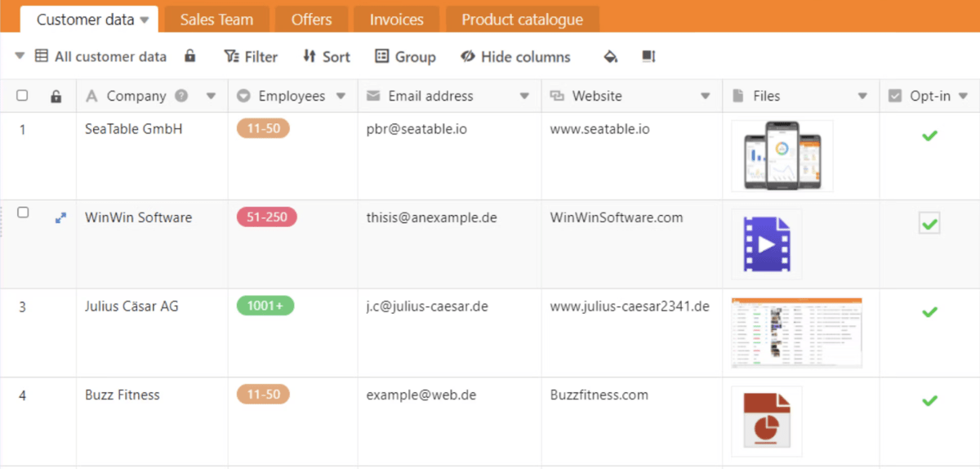Switch to the Product catalogue tab
980x469 pixels.
pyautogui.click(x=523, y=20)
